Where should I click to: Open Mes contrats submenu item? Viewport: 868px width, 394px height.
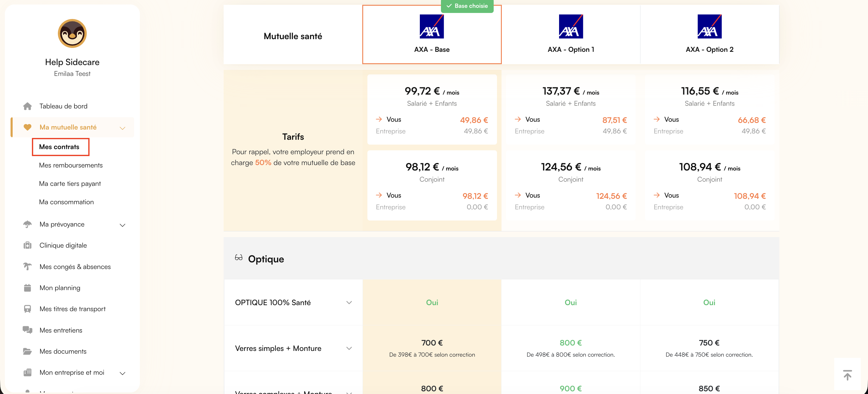59,147
